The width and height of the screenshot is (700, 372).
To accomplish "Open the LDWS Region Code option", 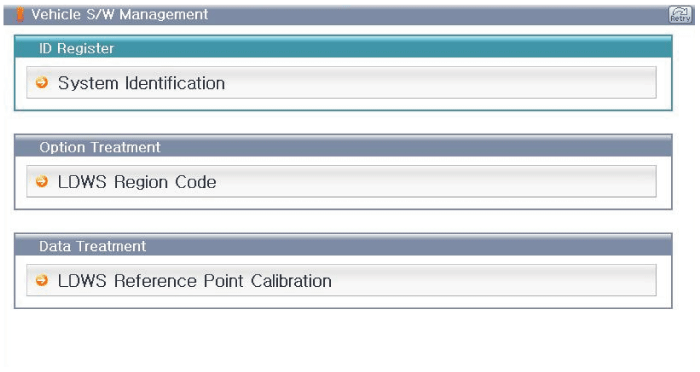I will point(341,181).
